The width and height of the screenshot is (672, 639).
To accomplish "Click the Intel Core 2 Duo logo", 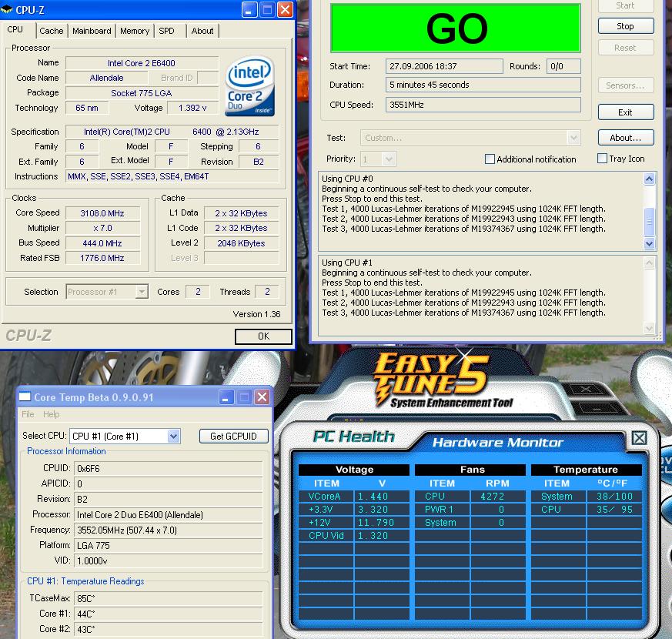I will (x=250, y=87).
